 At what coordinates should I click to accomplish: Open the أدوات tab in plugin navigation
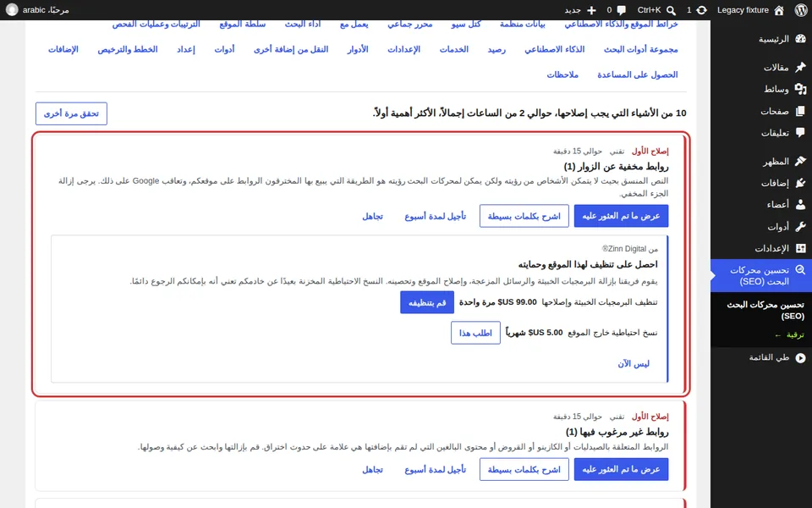tap(224, 49)
